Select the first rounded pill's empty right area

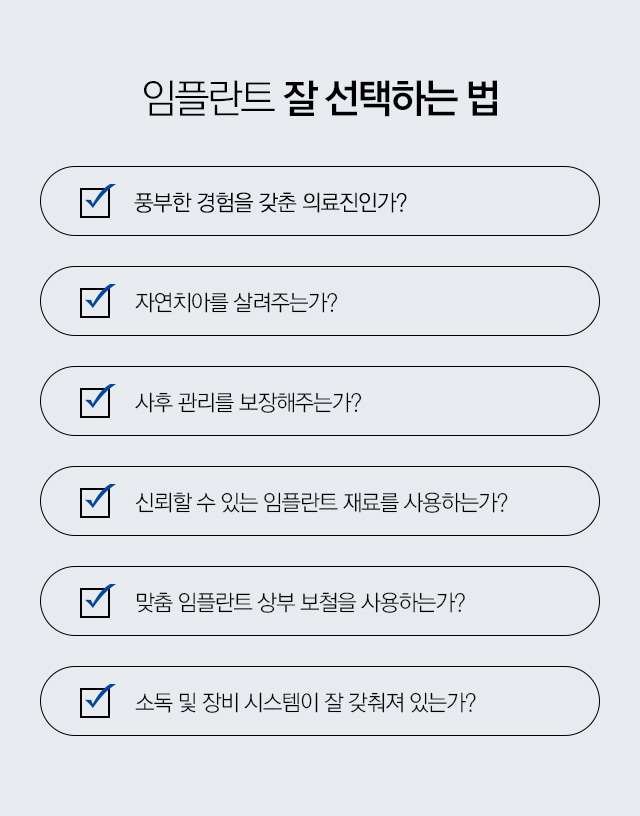click(500, 201)
